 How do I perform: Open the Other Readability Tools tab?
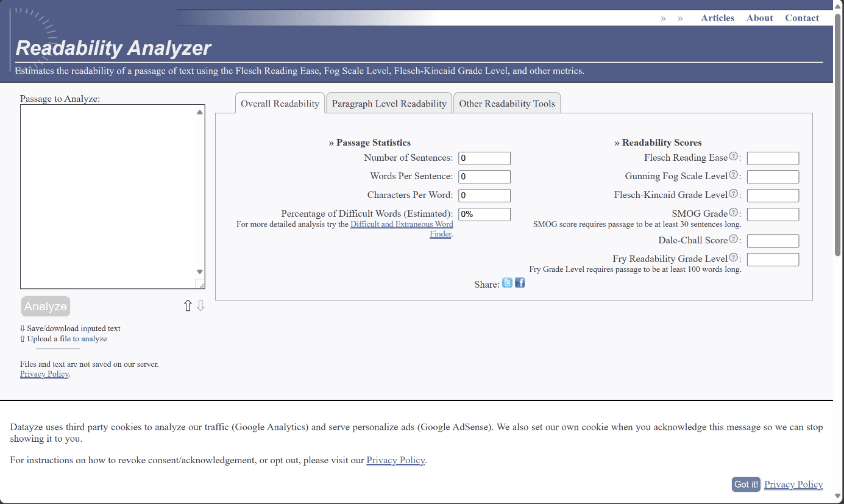[507, 104]
